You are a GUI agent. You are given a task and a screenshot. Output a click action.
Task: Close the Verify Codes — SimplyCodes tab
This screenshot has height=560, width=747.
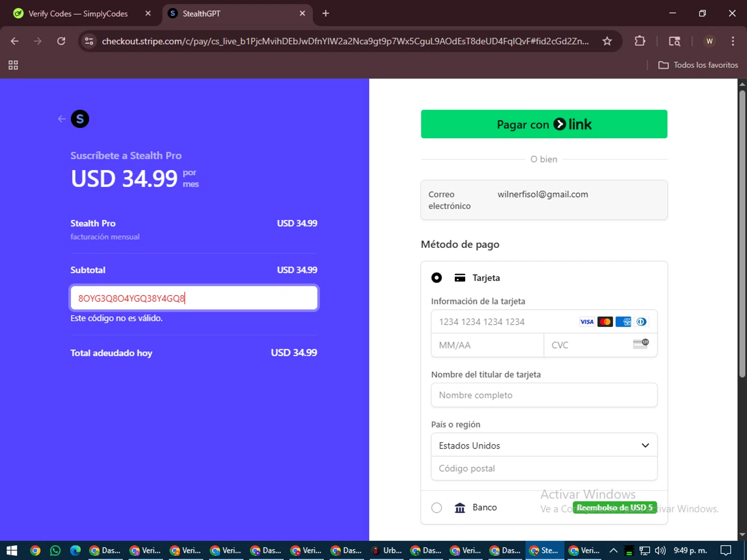pos(148,14)
